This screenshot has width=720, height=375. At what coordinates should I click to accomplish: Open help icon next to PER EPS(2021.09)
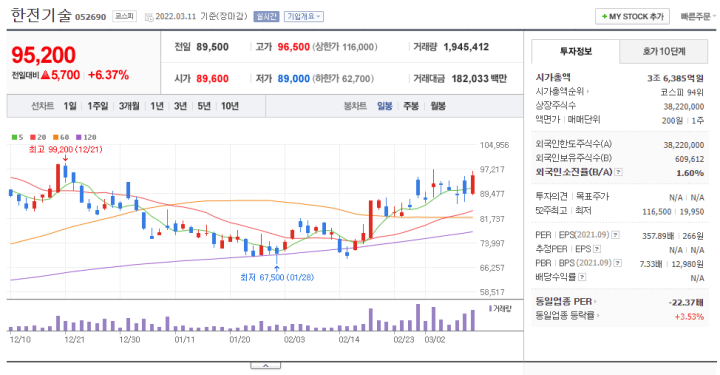tap(615, 235)
